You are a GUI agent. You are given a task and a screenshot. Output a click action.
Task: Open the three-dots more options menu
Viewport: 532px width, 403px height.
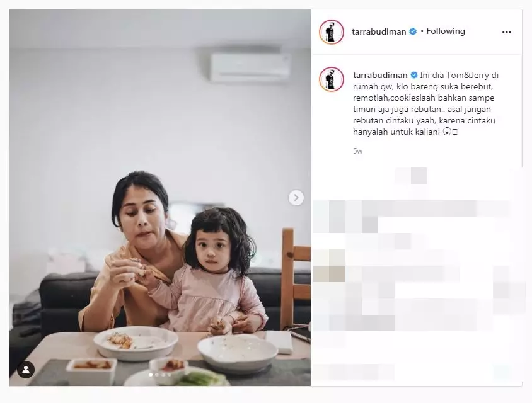[x=507, y=32]
